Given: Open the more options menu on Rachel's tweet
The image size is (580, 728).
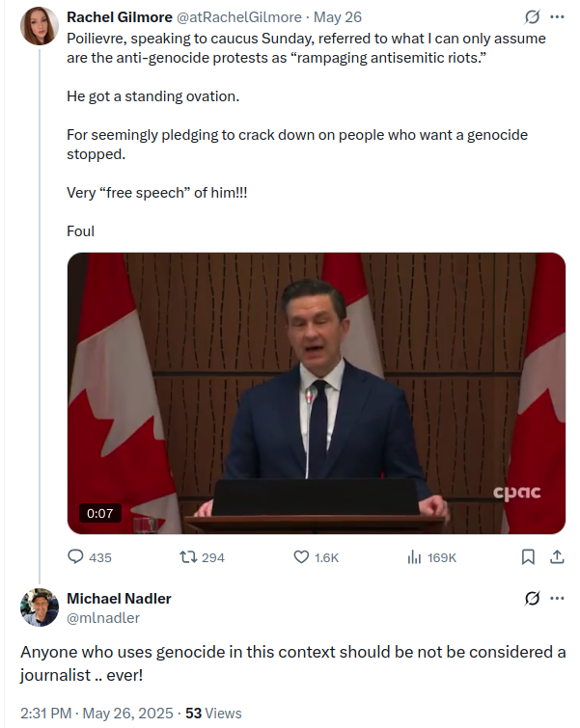Looking at the screenshot, I should tap(557, 17).
